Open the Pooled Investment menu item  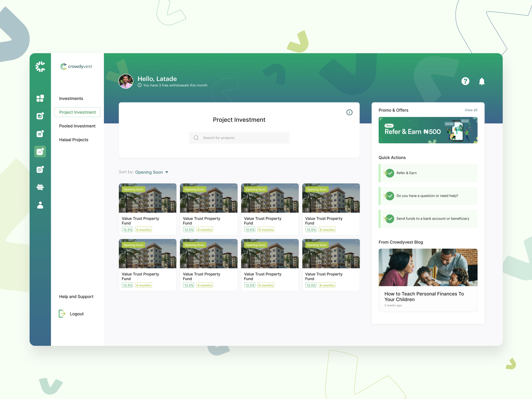point(77,126)
